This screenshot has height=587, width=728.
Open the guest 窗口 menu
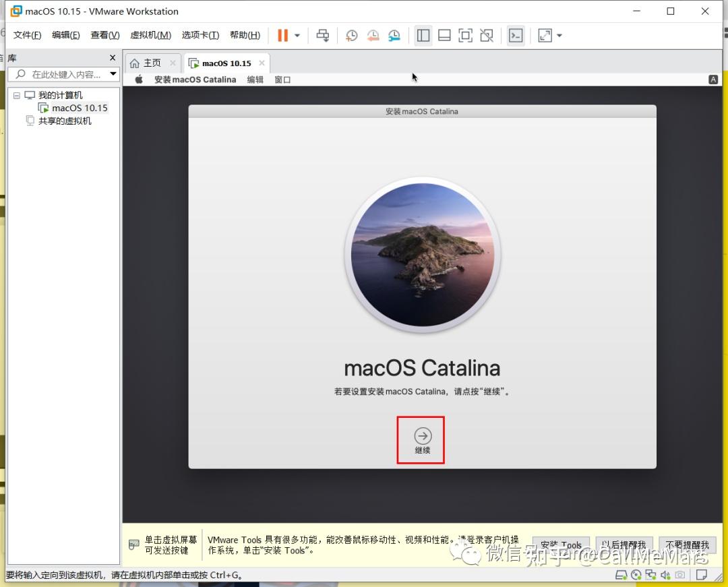click(x=282, y=80)
